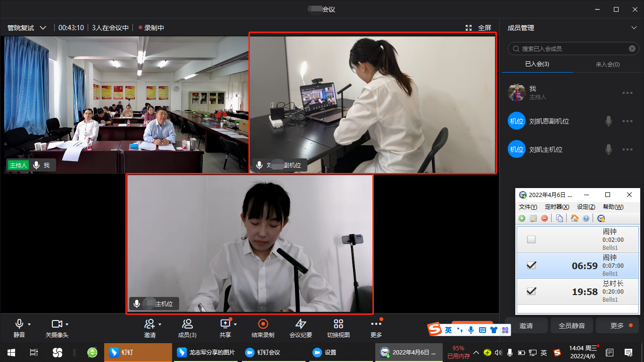The image size is (644, 362).
Task: Click the 全员静音 button
Action: click(571, 326)
